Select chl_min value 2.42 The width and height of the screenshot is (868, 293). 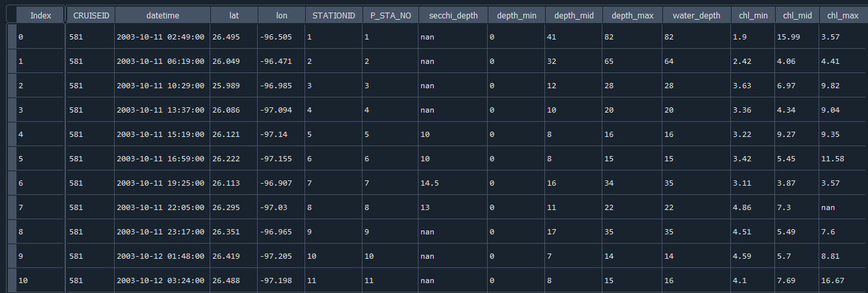[752, 61]
